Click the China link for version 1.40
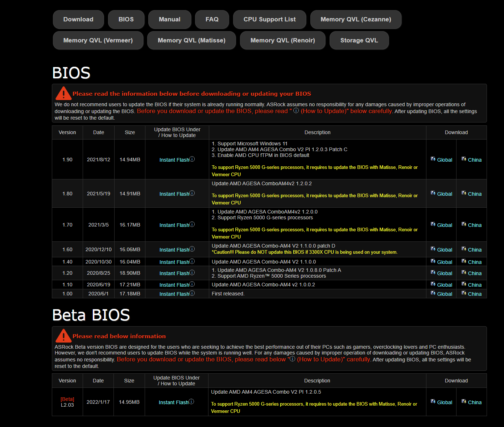 (475, 262)
